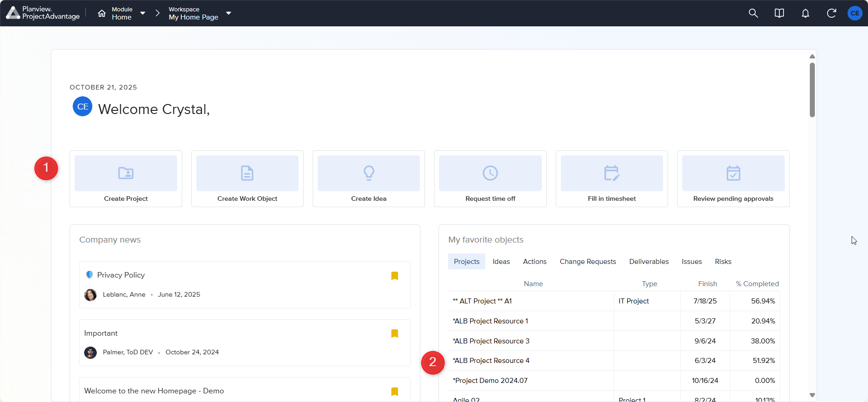
Task: Click the scroll down arrow of page scrollbar
Action: 812,395
